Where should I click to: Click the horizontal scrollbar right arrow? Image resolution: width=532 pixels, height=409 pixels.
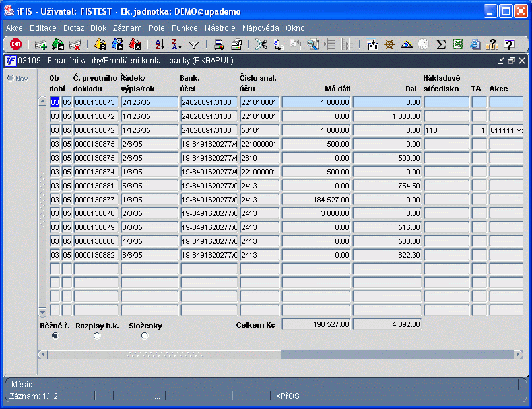[519, 355]
